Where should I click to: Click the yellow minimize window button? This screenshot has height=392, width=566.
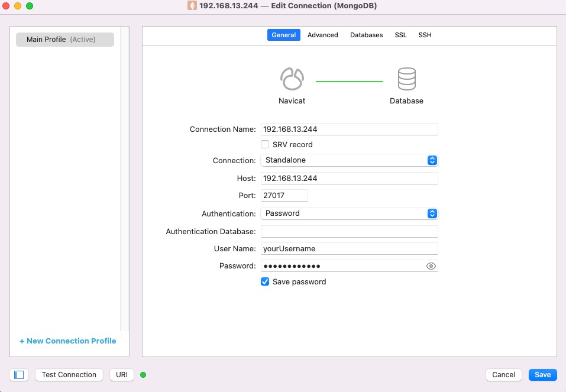click(18, 6)
